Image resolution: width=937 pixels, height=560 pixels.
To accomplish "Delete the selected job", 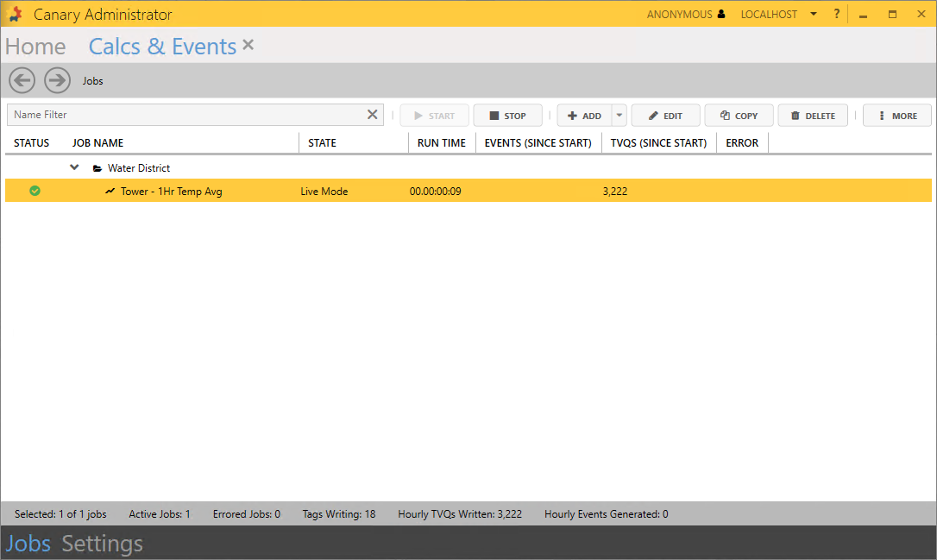I will (812, 116).
